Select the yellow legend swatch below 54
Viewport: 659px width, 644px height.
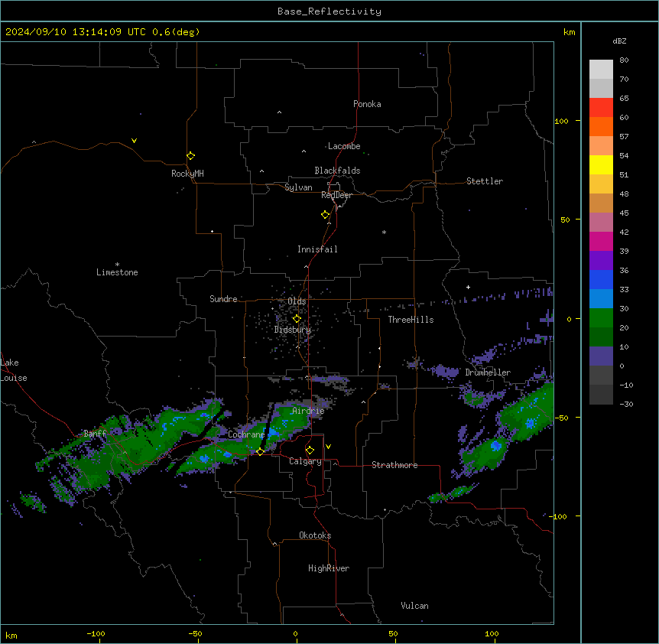coord(601,164)
